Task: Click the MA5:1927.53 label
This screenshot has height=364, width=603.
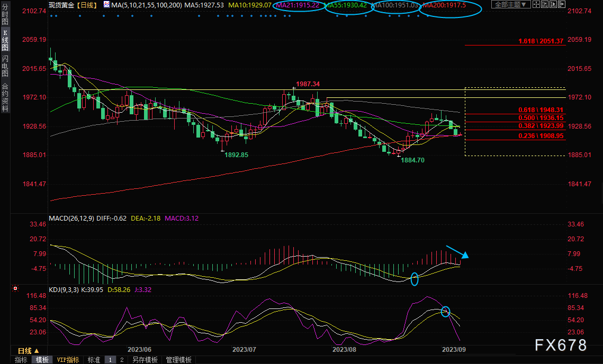Action: 204,5
